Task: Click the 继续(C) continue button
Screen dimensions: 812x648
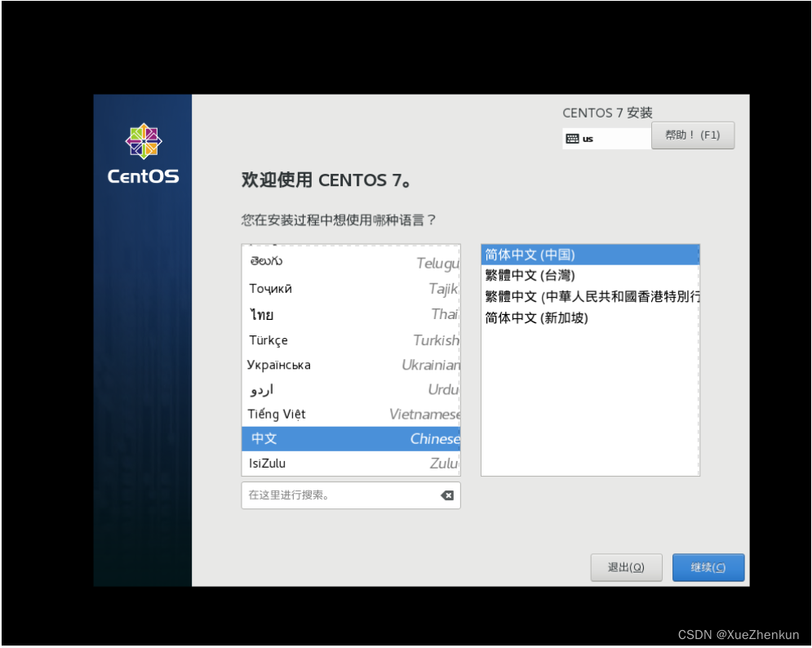Action: [x=708, y=568]
